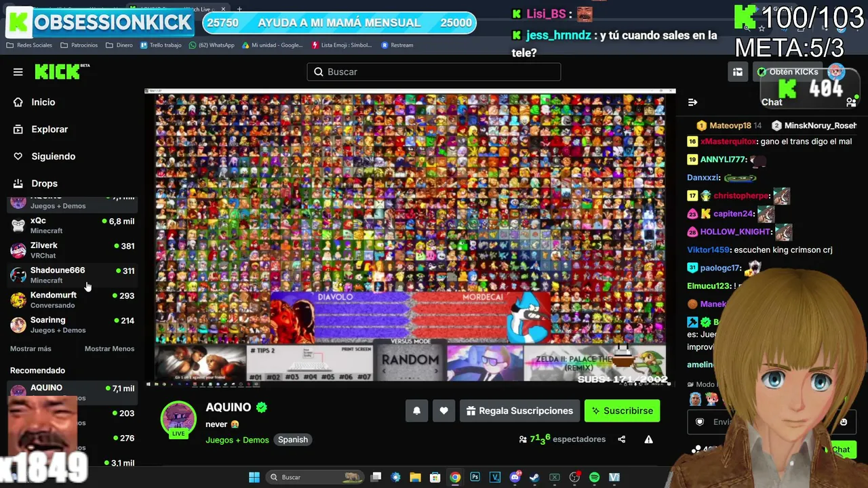Open Photoshop from the taskbar
The width and height of the screenshot is (868, 488).
coord(475,477)
